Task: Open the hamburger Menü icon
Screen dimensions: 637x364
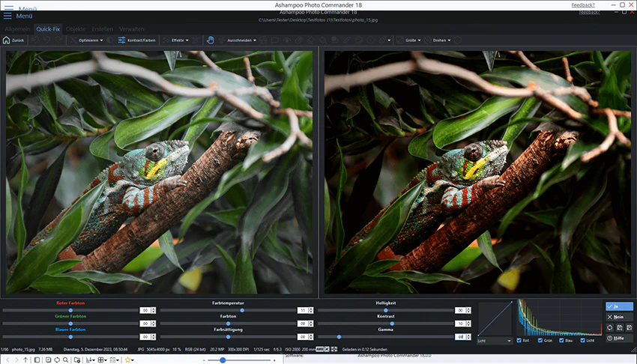Action: pos(7,16)
